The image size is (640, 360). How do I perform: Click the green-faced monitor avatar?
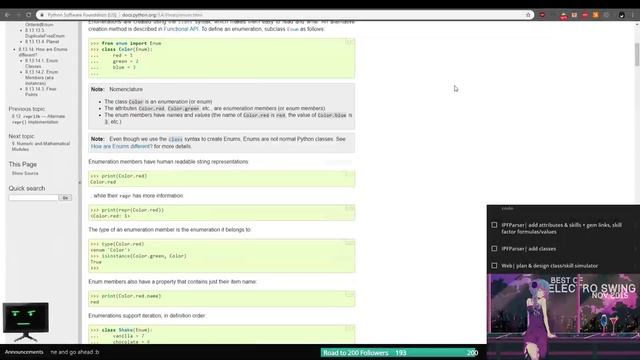(25, 322)
